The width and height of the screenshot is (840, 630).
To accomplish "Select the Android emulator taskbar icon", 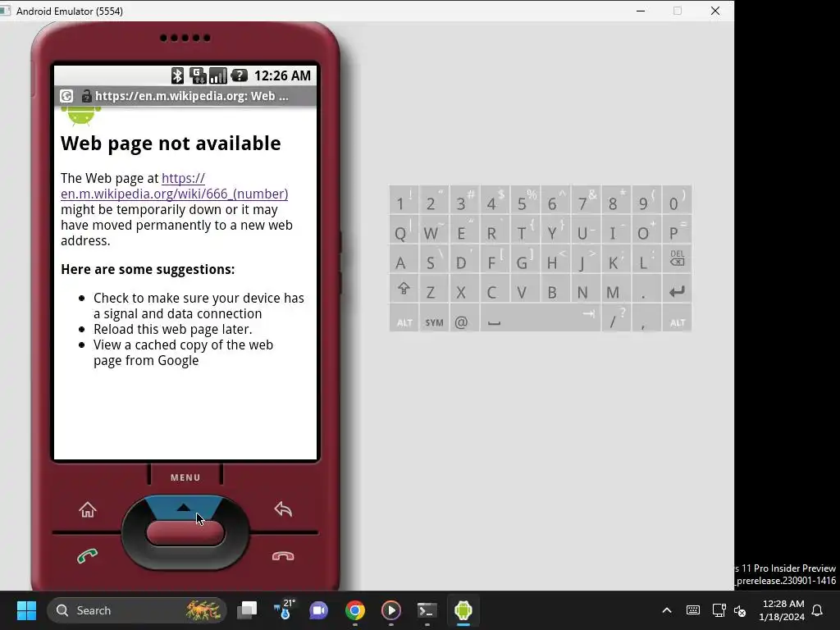I will tap(463, 610).
